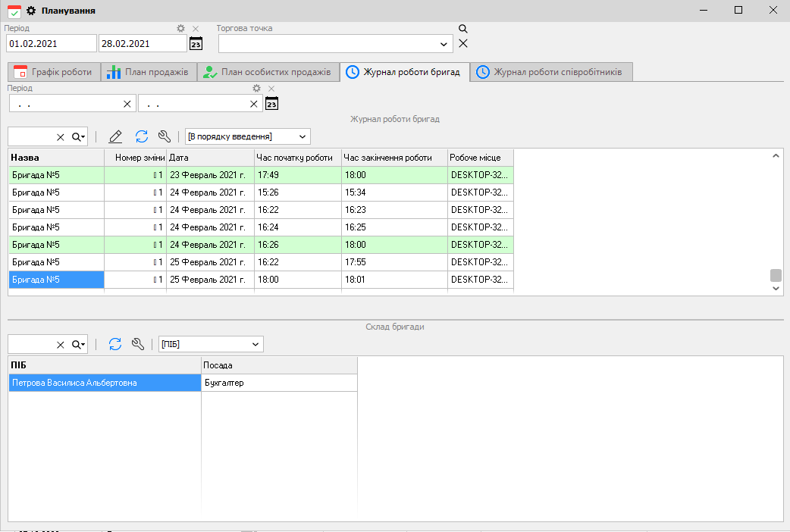Open brigade journal wrench settings
Screen dimensions: 790x532
tap(165, 136)
